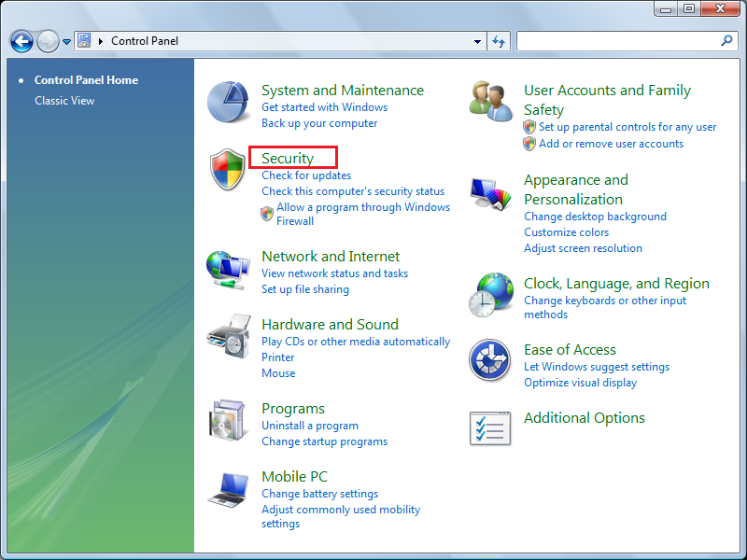The height and width of the screenshot is (560, 747).
Task: Click the Refresh button beside address bar
Action: (499, 41)
